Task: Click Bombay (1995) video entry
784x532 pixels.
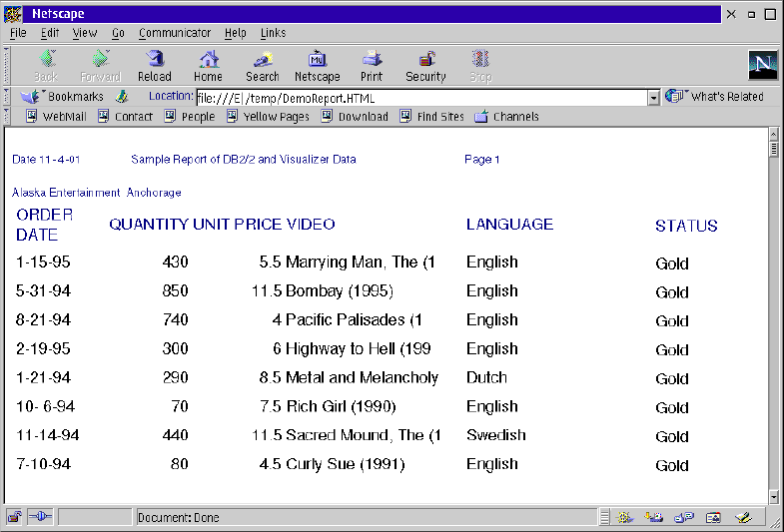Action: tap(340, 290)
